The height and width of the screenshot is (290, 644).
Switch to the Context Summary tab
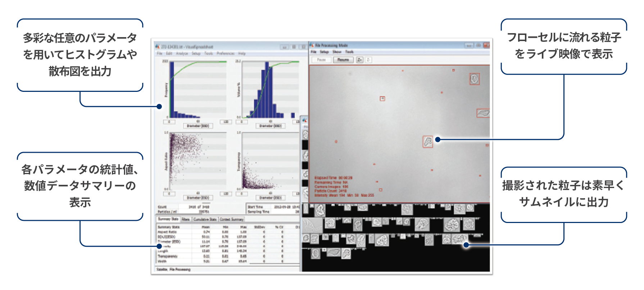pos(231,219)
